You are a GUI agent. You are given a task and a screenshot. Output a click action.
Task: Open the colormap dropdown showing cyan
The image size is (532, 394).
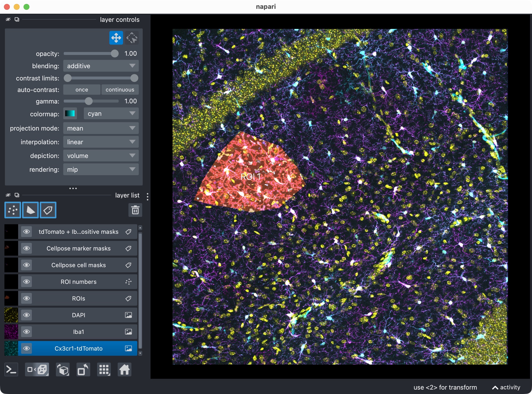(x=111, y=114)
